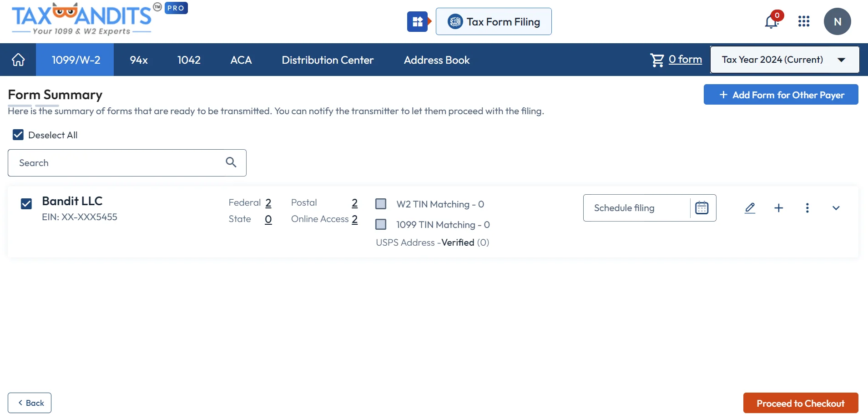Enable 1099 TIN Matching checkbox
Image resolution: width=868 pixels, height=414 pixels.
click(381, 224)
